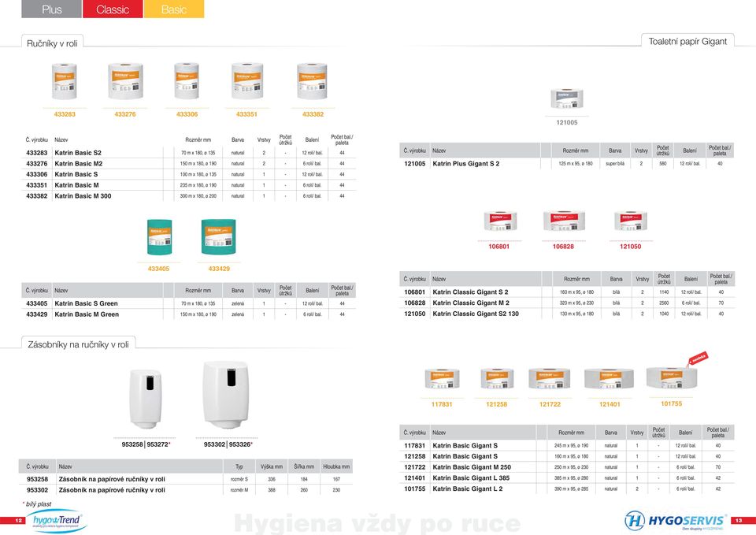Select row Katrin Classic Gigant S2 130
Viewport: 756px width, 535px height.
[x=567, y=314]
